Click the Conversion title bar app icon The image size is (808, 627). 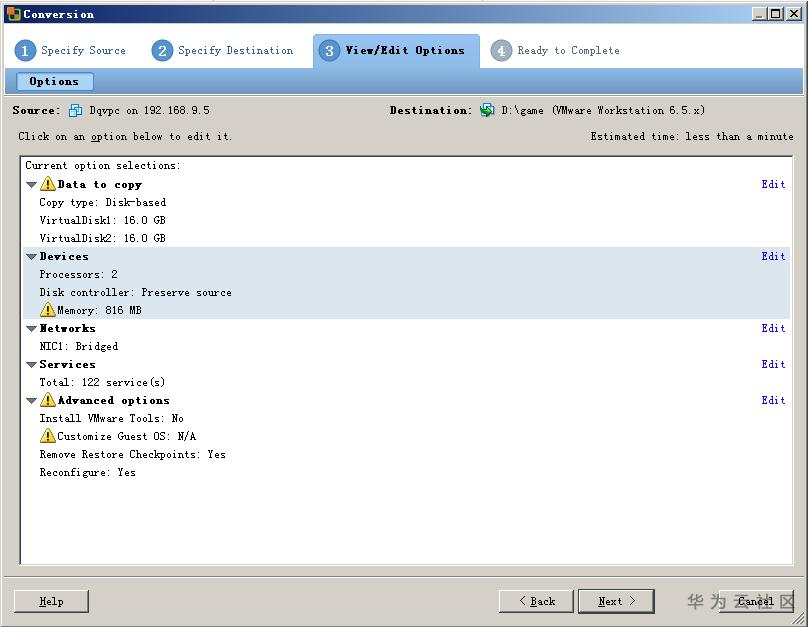pos(13,14)
